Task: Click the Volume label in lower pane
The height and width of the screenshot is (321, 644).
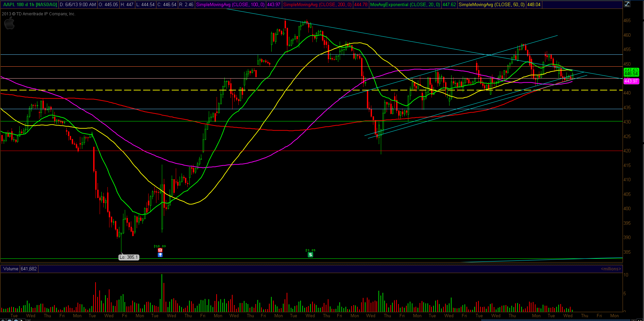Action: [x=11, y=269]
